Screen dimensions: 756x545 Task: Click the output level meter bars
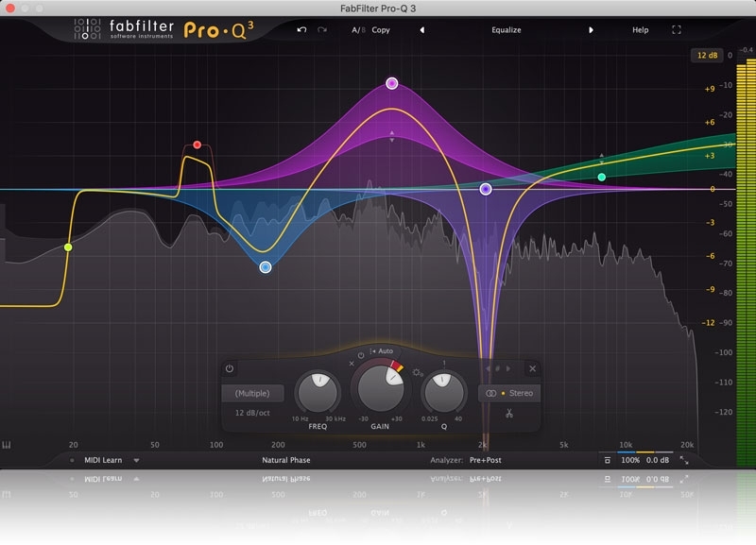click(746, 262)
